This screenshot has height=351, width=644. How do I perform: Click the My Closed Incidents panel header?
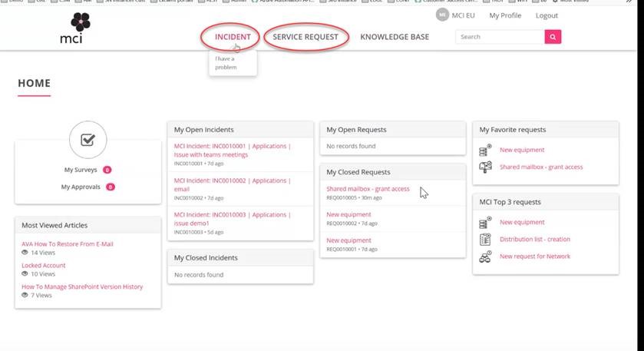[x=241, y=258]
